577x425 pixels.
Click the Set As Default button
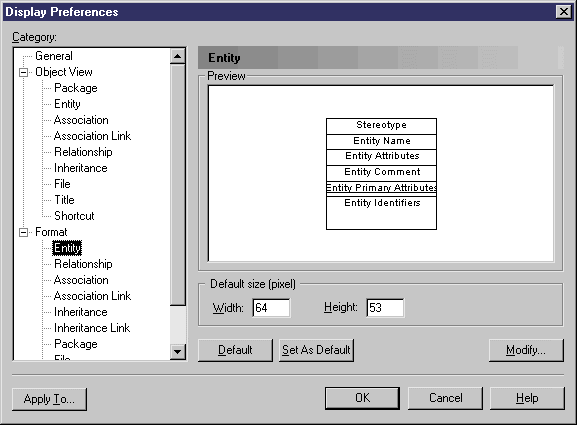pos(316,350)
